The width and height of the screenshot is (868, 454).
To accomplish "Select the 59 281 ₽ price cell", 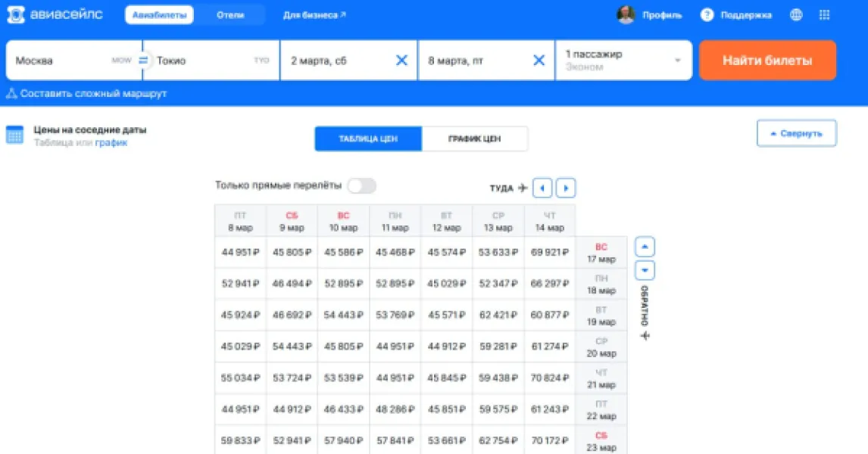I will pos(498,346).
